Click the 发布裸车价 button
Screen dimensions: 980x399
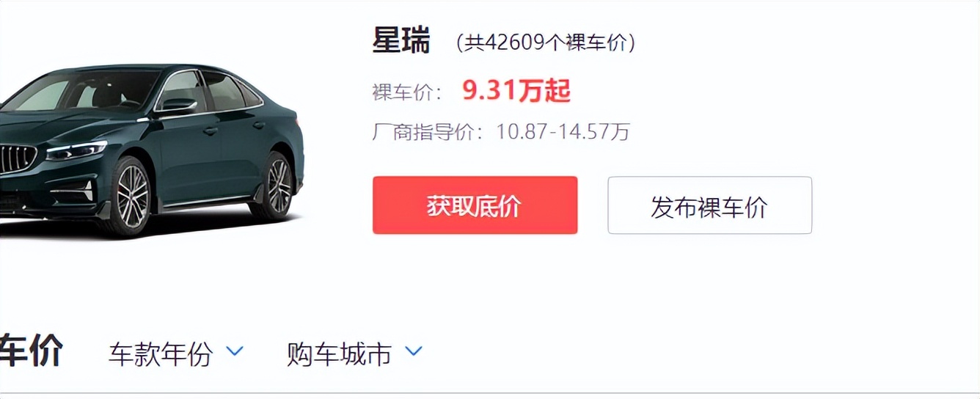coord(709,205)
